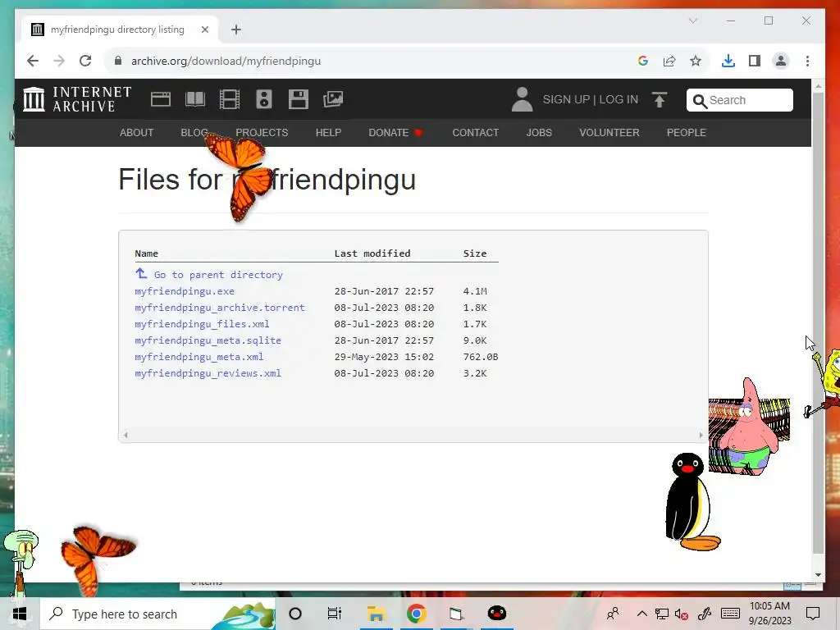Click the Chrome back arrow
Image resolution: width=840 pixels, height=630 pixels.
tap(33, 61)
